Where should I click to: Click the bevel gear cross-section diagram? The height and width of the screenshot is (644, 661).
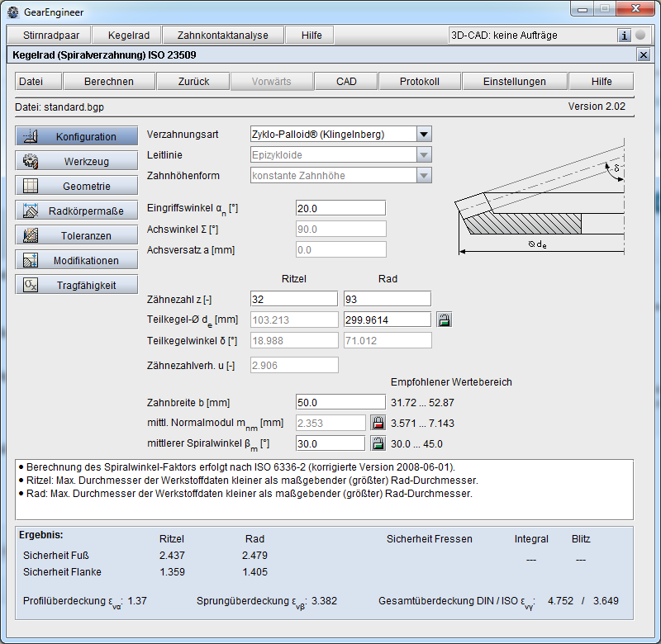[x=540, y=197]
